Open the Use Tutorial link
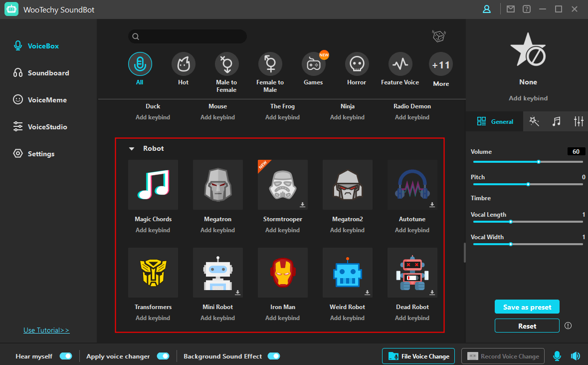The width and height of the screenshot is (588, 365). point(46,330)
